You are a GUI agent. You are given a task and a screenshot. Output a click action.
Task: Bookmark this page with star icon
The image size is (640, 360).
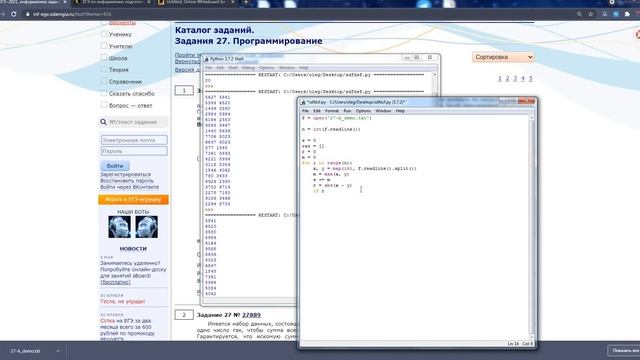591,14
